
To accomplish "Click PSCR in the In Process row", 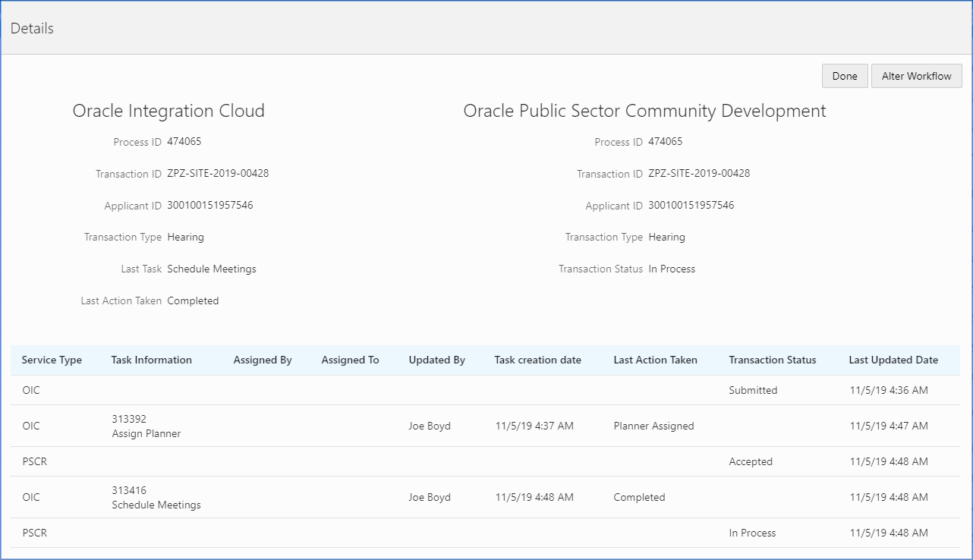I will click(34, 533).
